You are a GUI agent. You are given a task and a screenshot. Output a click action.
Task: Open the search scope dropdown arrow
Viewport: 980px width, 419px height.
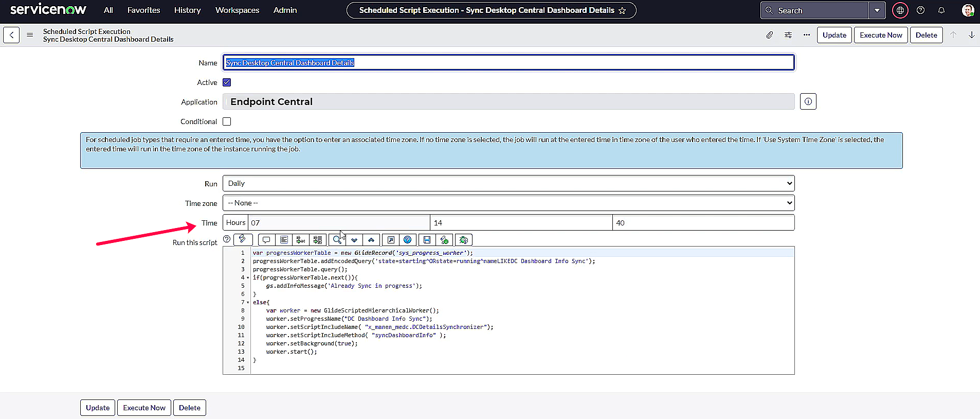(x=877, y=10)
